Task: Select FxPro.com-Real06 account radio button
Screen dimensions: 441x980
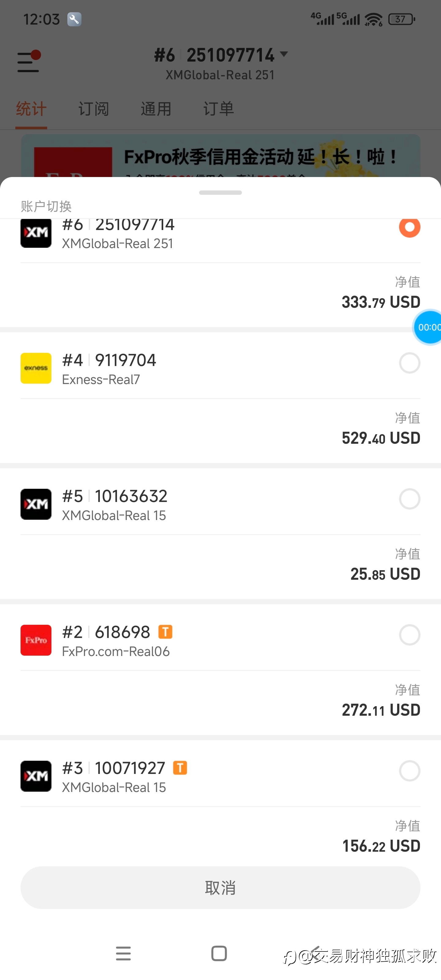Action: tap(409, 635)
